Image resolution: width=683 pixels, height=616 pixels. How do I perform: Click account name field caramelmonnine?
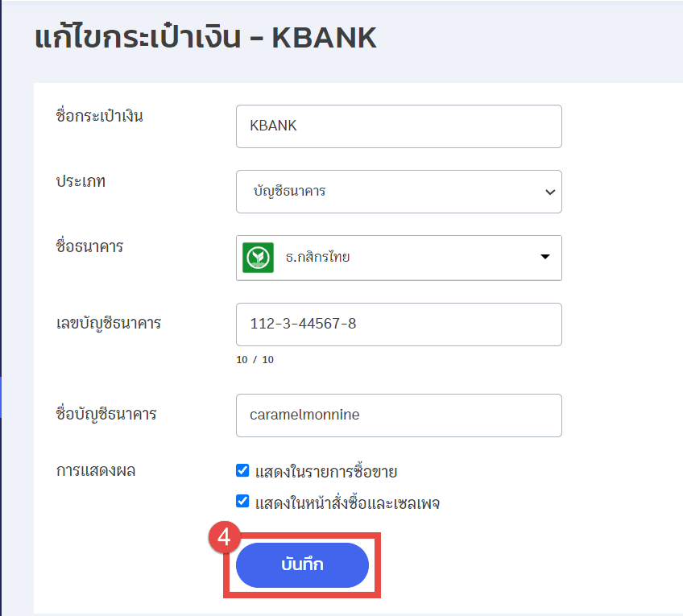tap(398, 415)
